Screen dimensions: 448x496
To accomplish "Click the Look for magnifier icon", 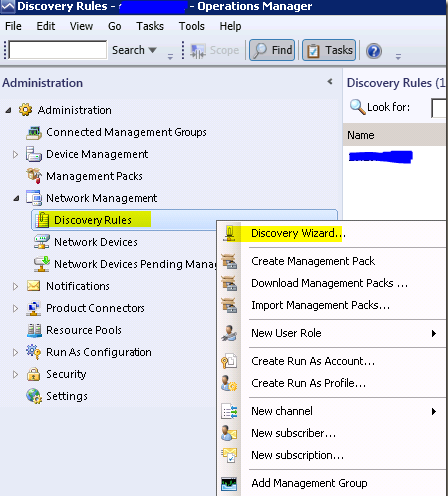I will click(x=357, y=107).
